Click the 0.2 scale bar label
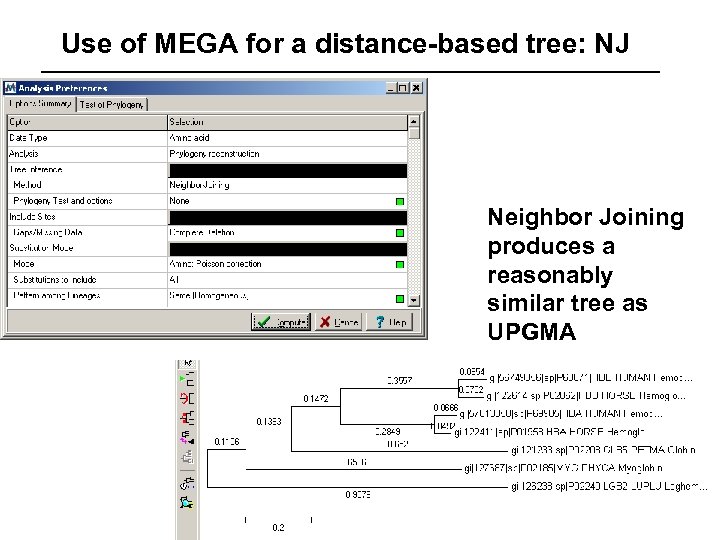Viewport: 720px width, 540px height. tap(278, 528)
